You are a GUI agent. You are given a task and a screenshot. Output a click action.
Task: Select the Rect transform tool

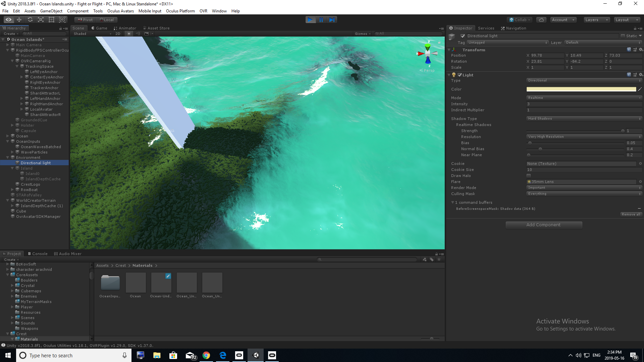click(x=51, y=20)
